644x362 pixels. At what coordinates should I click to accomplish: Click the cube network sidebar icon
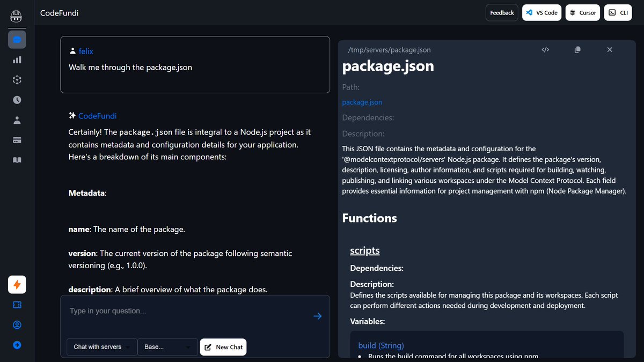coord(17,80)
